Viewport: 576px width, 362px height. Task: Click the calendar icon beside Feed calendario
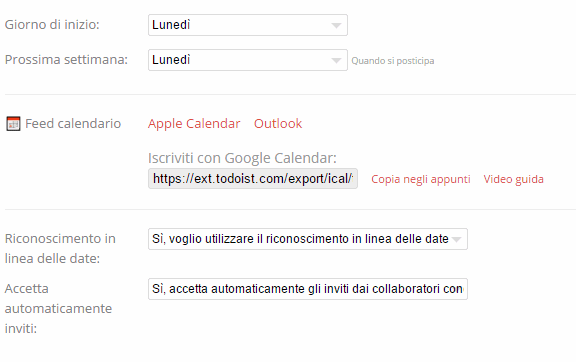pos(13,124)
